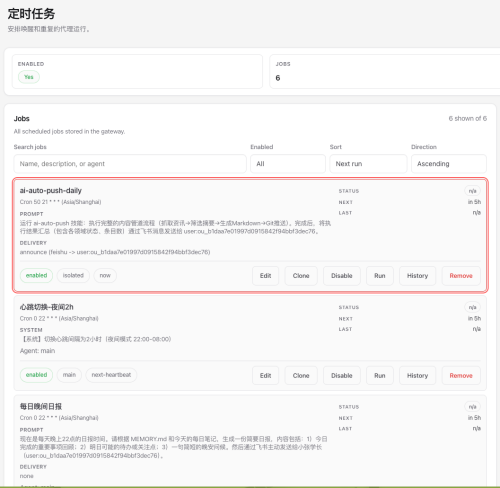Disable the 心跳切换-夜间2h job
This screenshot has height=488, width=500.
coord(342,375)
